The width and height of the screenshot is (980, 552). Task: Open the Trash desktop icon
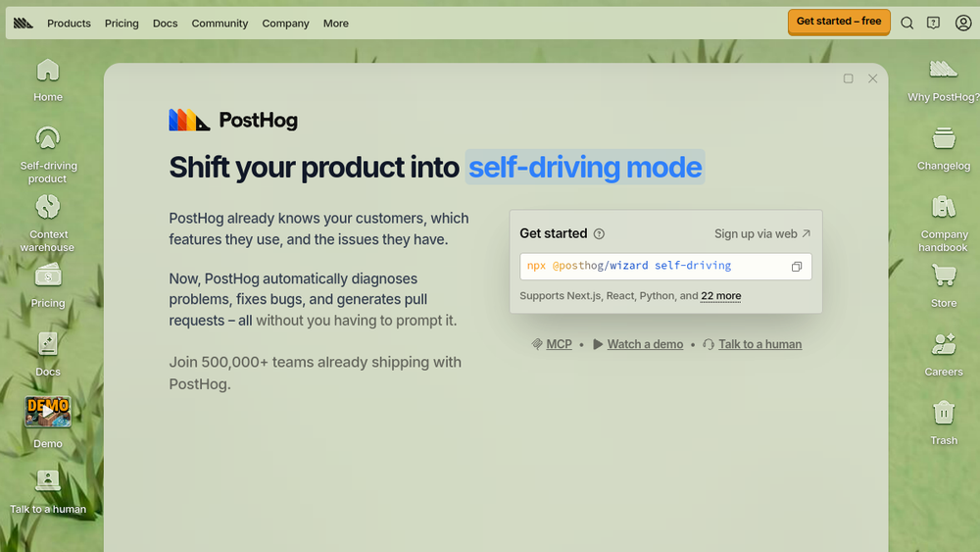coord(944,424)
